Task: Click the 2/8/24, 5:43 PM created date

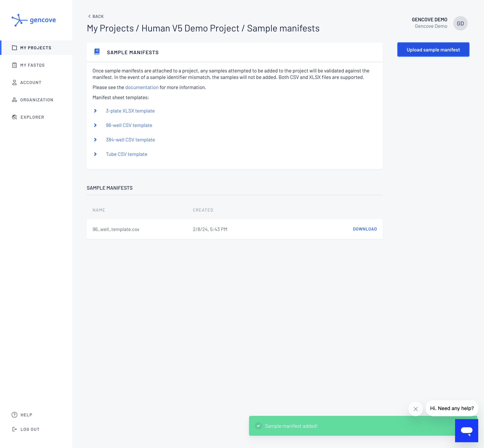Action: (x=210, y=229)
